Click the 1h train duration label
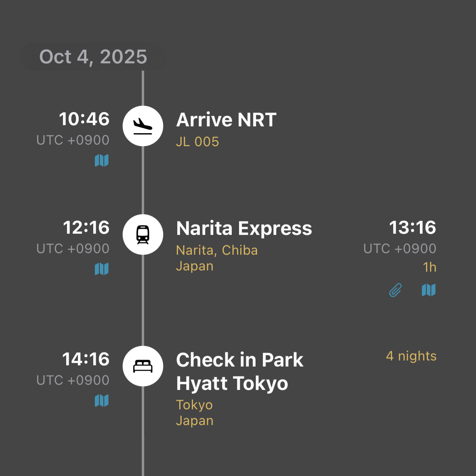476x476 pixels. pos(430,267)
